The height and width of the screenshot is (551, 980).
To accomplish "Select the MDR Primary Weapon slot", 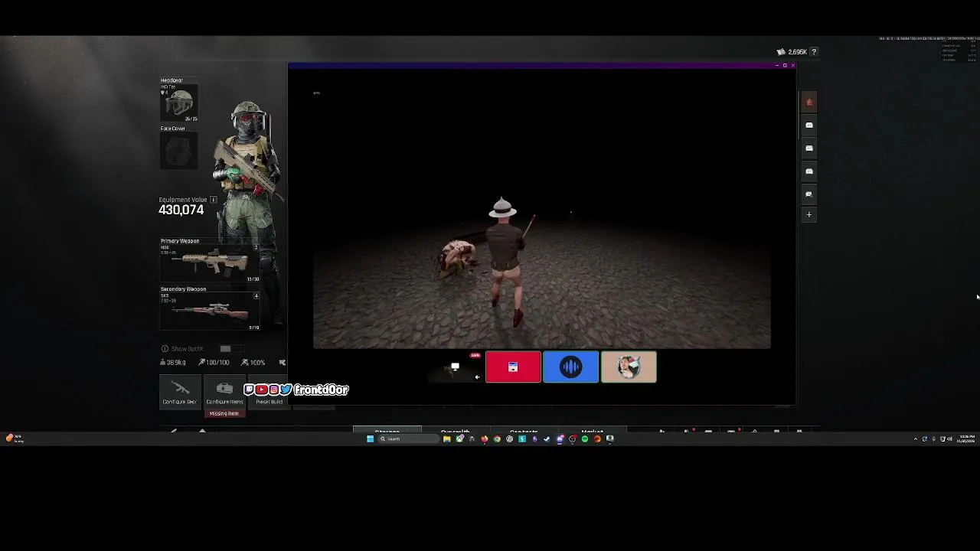I will click(x=210, y=263).
